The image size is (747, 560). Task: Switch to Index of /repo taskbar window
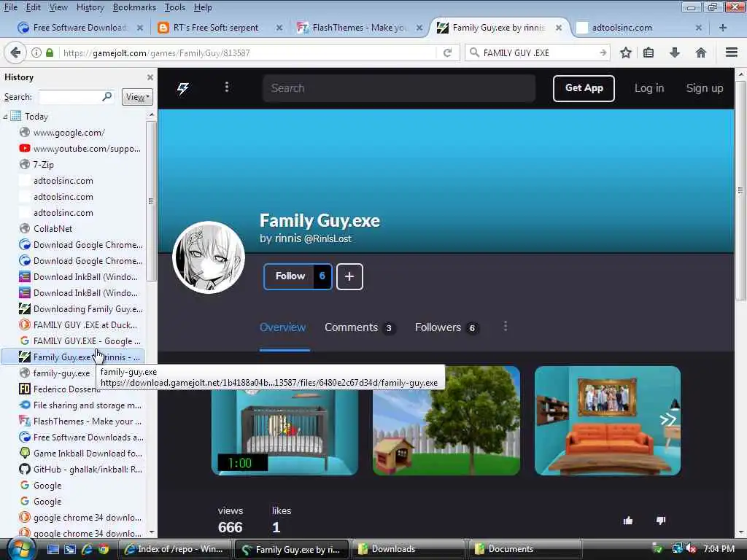(x=174, y=549)
